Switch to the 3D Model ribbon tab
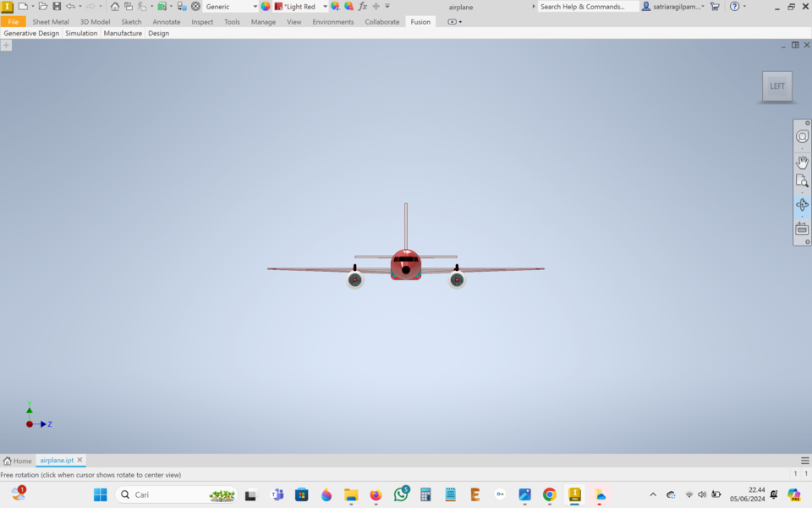 95,22
